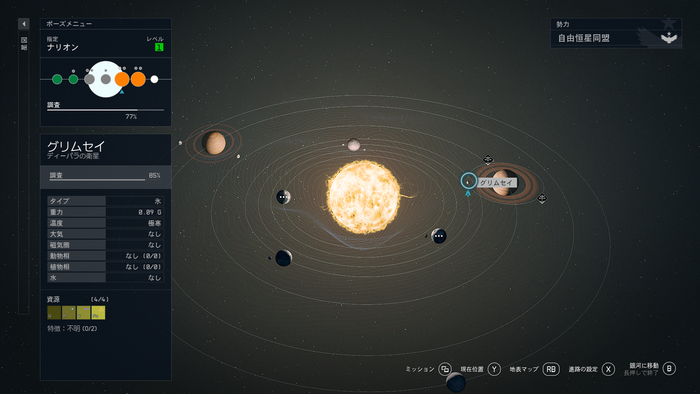Click the V vanadium resource tile
700x394 pixels.
tap(83, 312)
